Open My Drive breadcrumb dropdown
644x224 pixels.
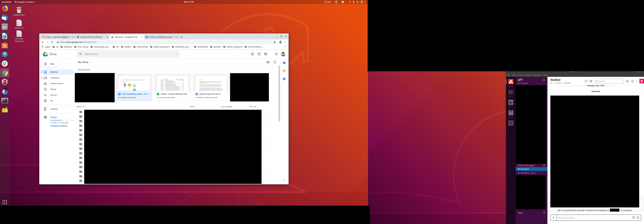(x=90, y=62)
